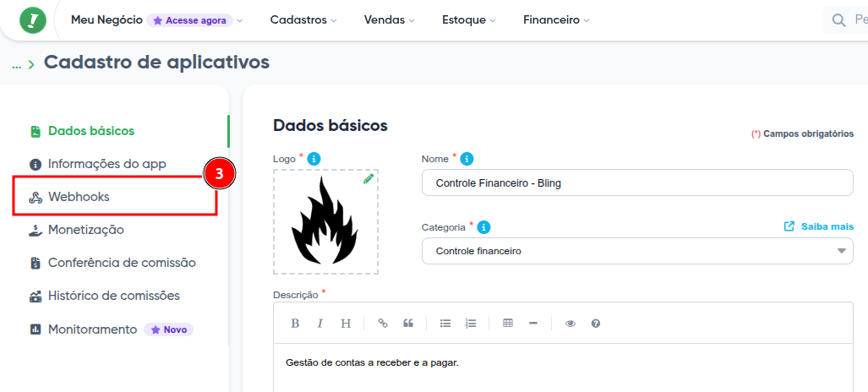Screen dimensions: 868x392
Task: Open Webhooks in the sidebar
Action: pyautogui.click(x=79, y=197)
